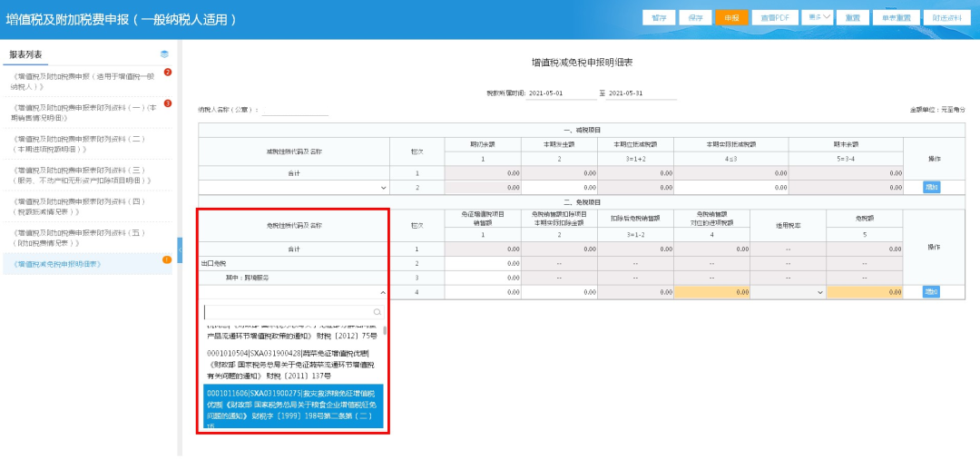Open 附列资料（三）服务、不动产和无形资产扣除项目明细

coord(83,175)
